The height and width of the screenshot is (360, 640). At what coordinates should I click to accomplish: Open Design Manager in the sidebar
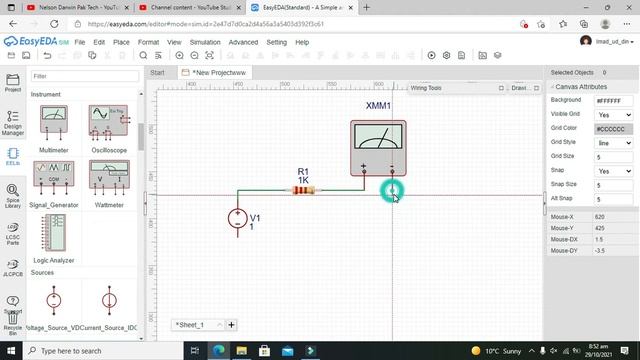tap(13, 123)
